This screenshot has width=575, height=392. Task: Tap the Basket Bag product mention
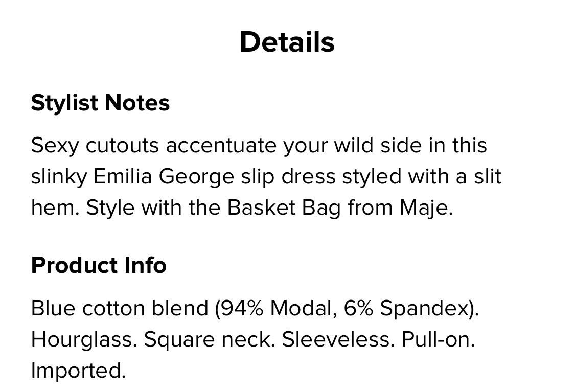(284, 208)
